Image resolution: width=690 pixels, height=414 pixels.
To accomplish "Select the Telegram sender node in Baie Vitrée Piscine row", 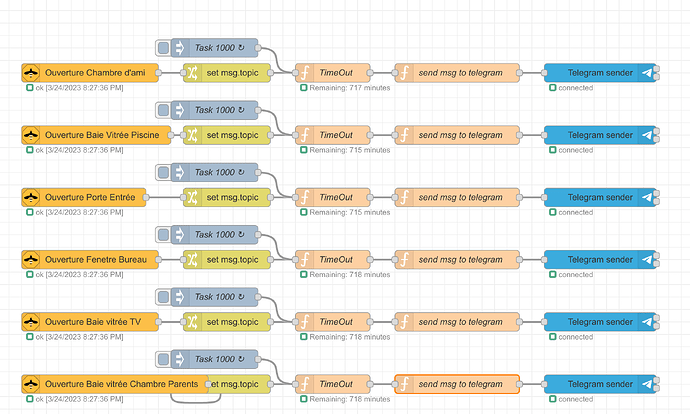I will click(598, 135).
